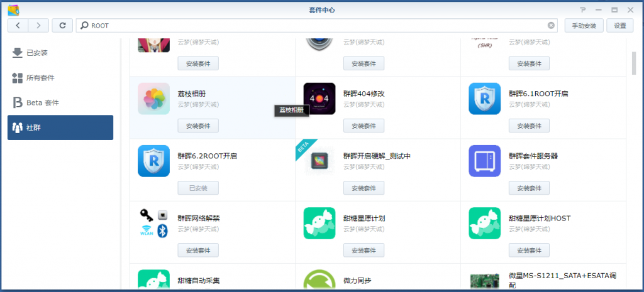Open the 群晖套件服务器 title text

click(533, 156)
